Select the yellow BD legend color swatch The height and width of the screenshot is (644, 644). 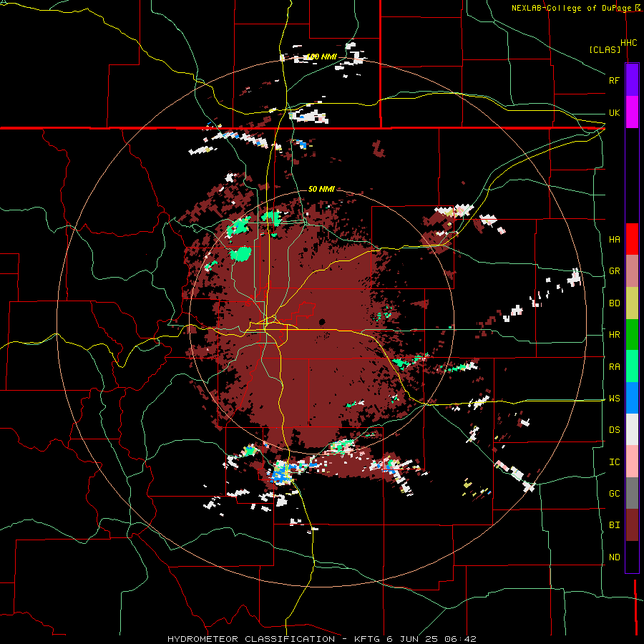(632, 303)
